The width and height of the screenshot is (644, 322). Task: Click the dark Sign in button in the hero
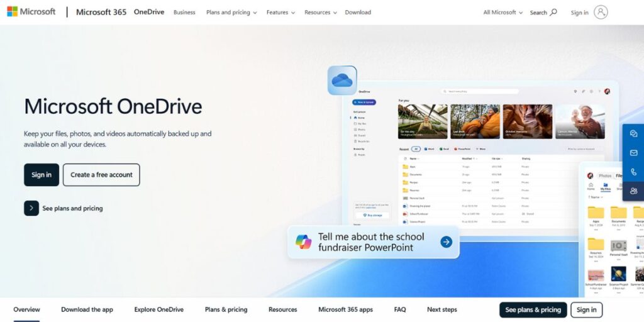click(x=42, y=175)
